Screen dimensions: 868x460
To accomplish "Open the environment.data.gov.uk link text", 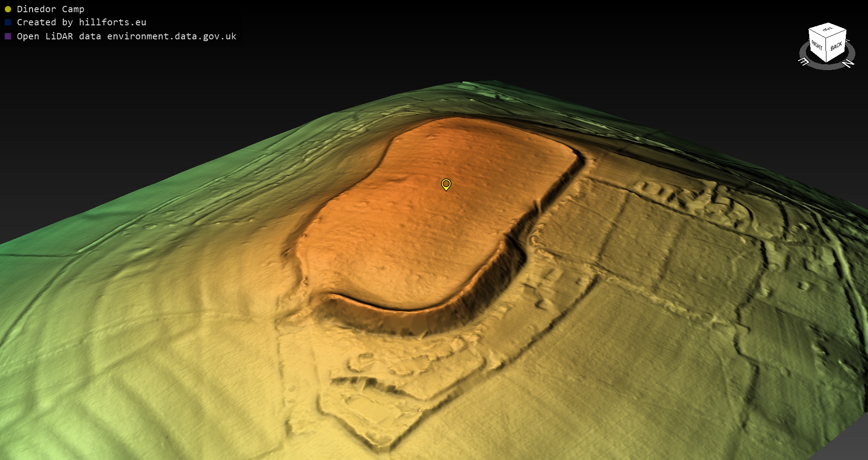I will tap(172, 36).
